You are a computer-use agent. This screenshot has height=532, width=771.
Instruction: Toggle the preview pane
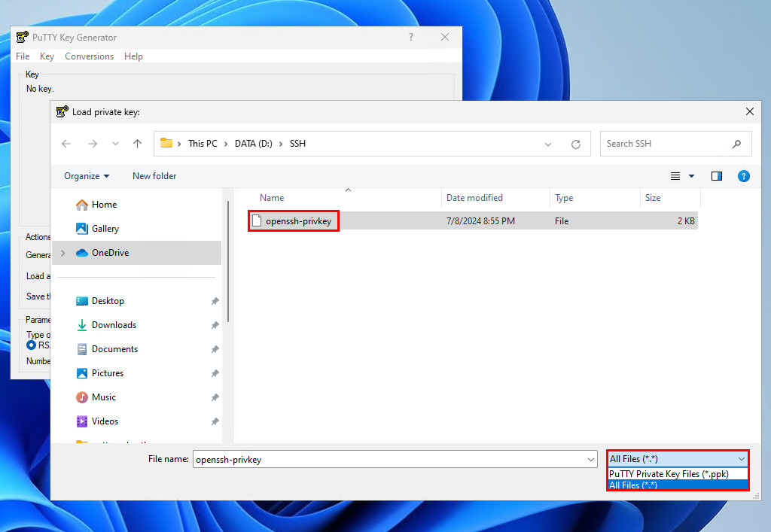pyautogui.click(x=717, y=176)
